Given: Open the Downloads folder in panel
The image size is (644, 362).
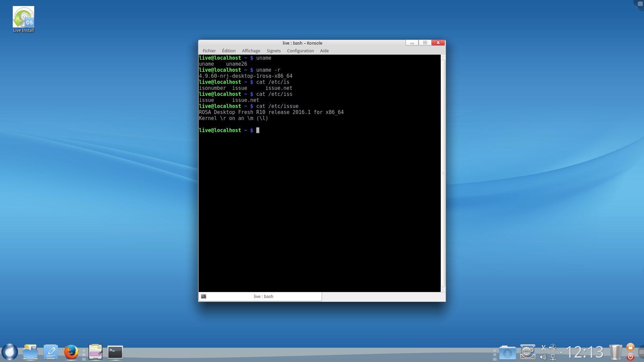Looking at the screenshot, I should (507, 353).
